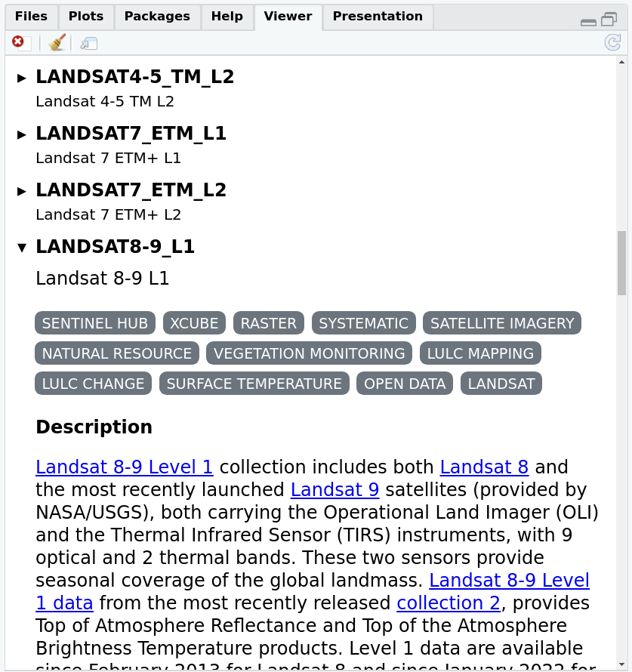Expand the LANDSAT7_ETM_L1 section

pyautogui.click(x=22, y=134)
